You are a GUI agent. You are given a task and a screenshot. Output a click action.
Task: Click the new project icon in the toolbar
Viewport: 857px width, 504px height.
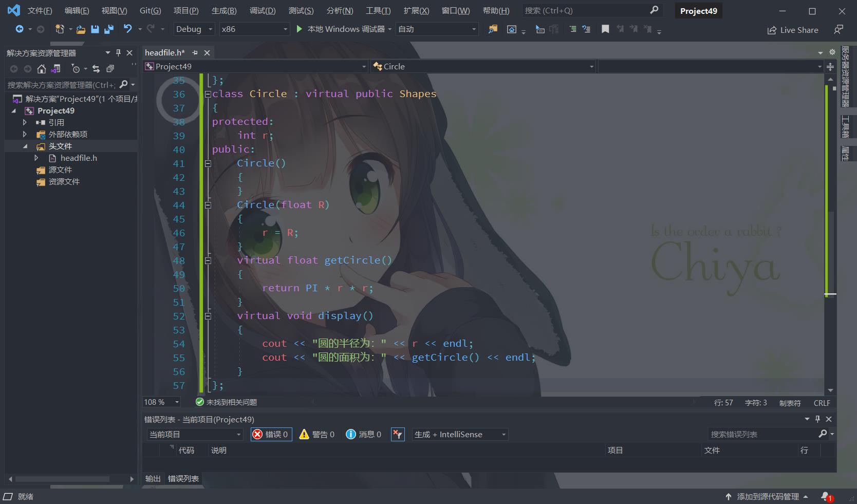click(60, 29)
